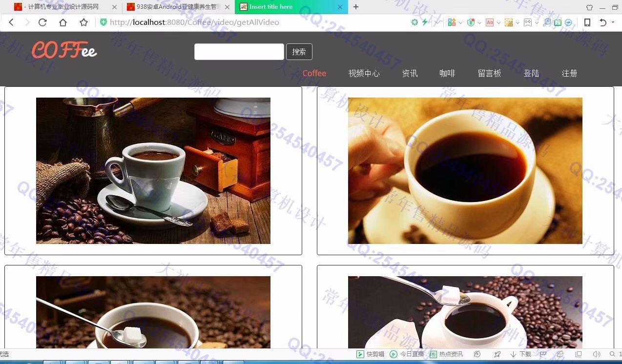Viewport: 622px width, 364px height.
Task: Click the game controller icon
Action: coord(527,22)
